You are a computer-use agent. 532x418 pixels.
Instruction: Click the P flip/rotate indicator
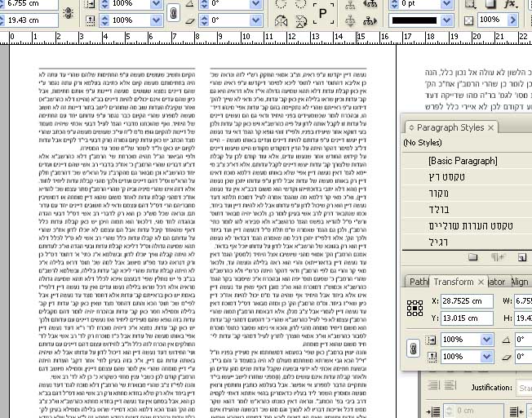323,13
